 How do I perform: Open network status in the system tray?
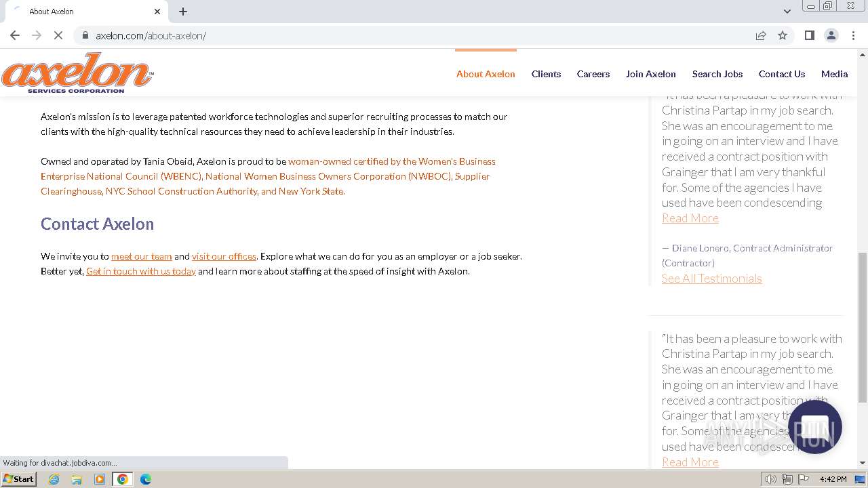tap(787, 479)
